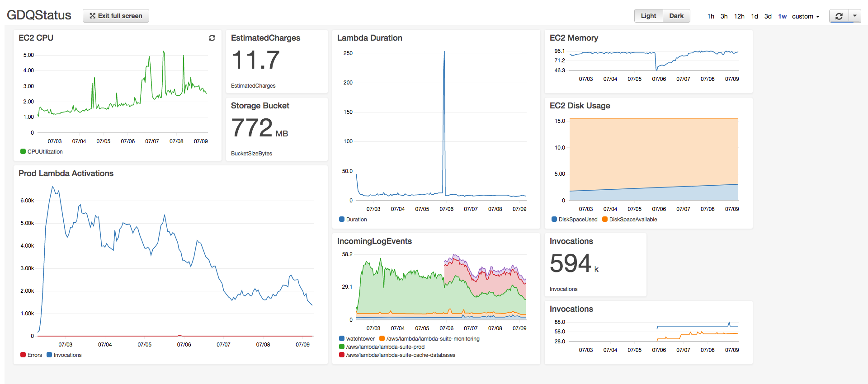Choose the 12h time range
868x384 pixels.
pyautogui.click(x=739, y=16)
